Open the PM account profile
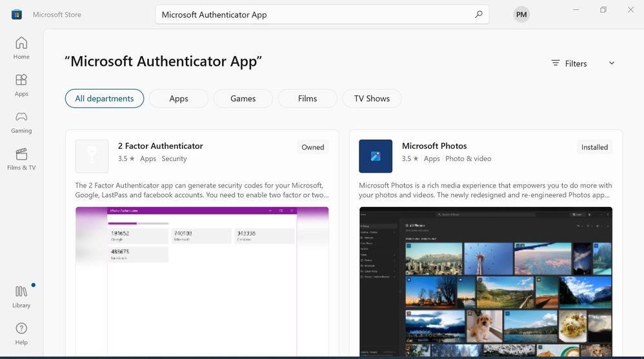This screenshot has height=359, width=644. point(521,15)
